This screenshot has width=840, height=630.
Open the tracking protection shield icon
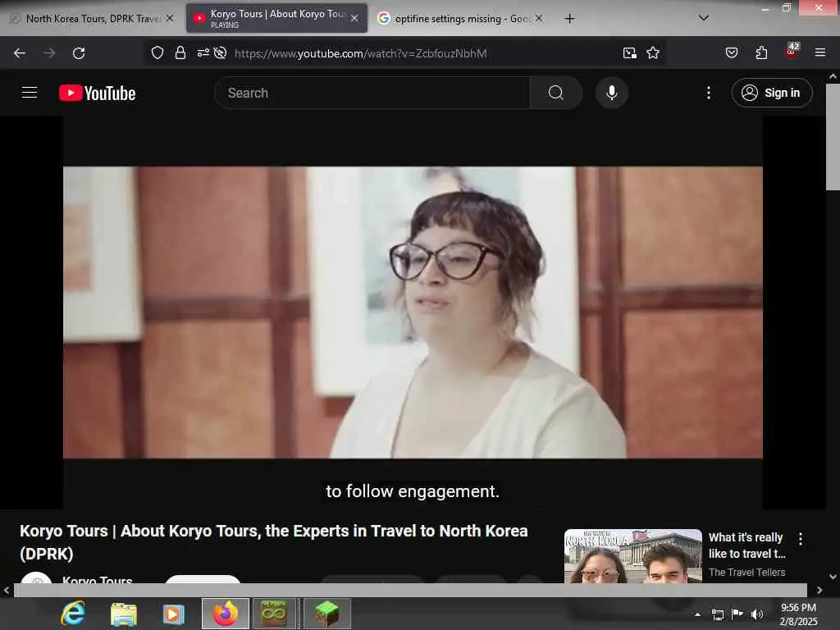pyautogui.click(x=157, y=52)
